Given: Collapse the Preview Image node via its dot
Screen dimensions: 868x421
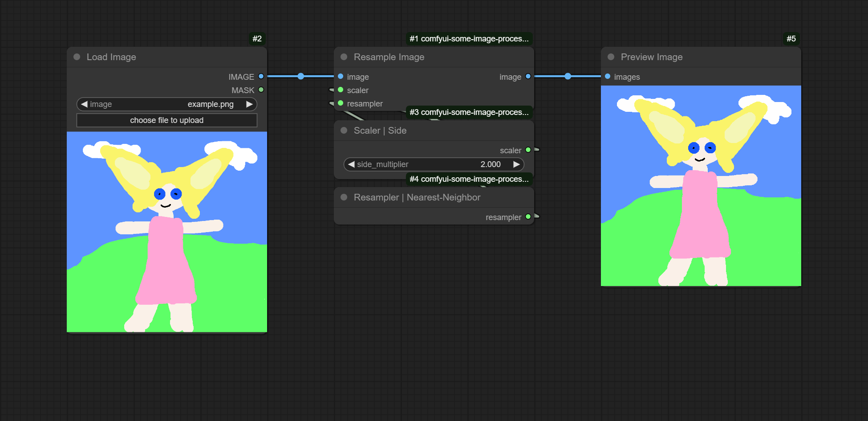Looking at the screenshot, I should coord(611,57).
